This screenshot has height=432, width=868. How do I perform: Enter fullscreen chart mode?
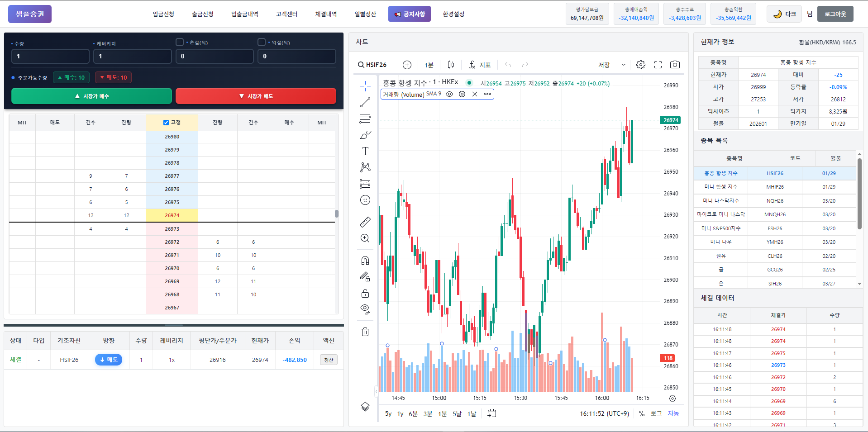pyautogui.click(x=658, y=65)
